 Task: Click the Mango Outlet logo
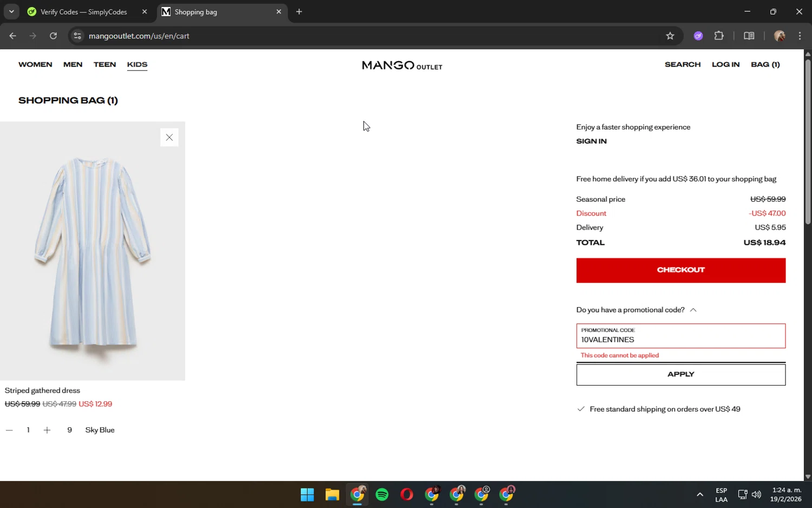point(402,66)
